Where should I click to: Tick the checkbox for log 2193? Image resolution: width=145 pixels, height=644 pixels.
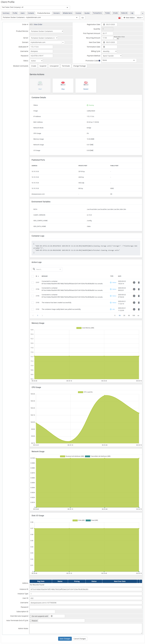tap(33, 303)
